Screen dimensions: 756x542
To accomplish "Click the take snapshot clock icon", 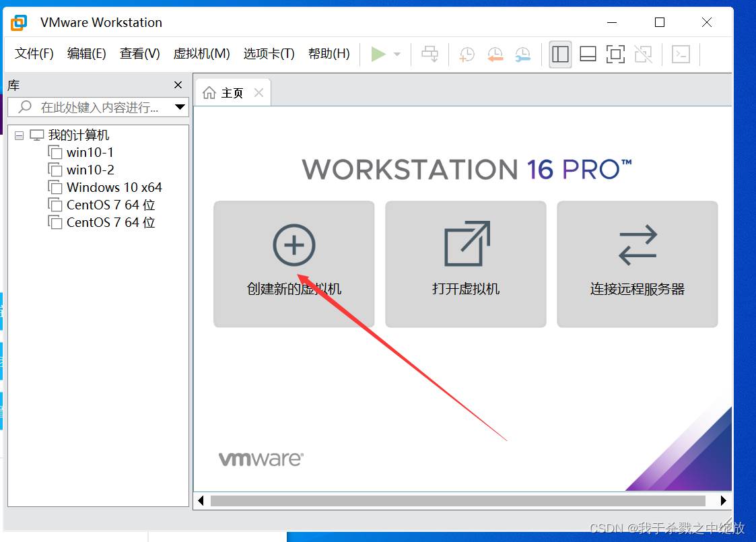I will (x=467, y=54).
